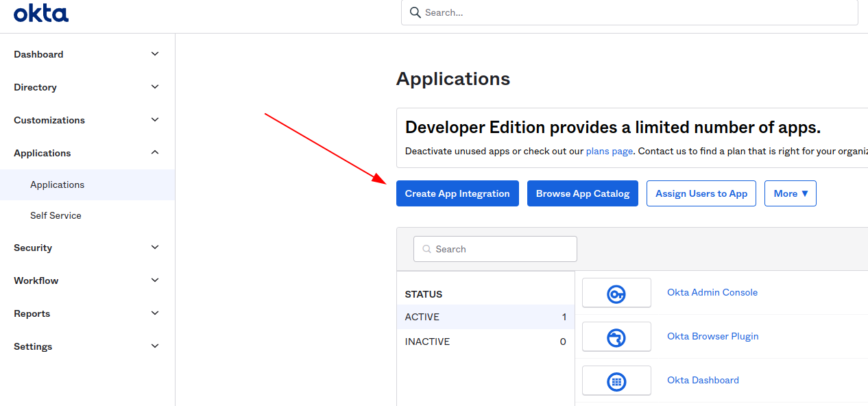This screenshot has width=868, height=406.
Task: Click Assign Users to App button
Action: [701, 193]
